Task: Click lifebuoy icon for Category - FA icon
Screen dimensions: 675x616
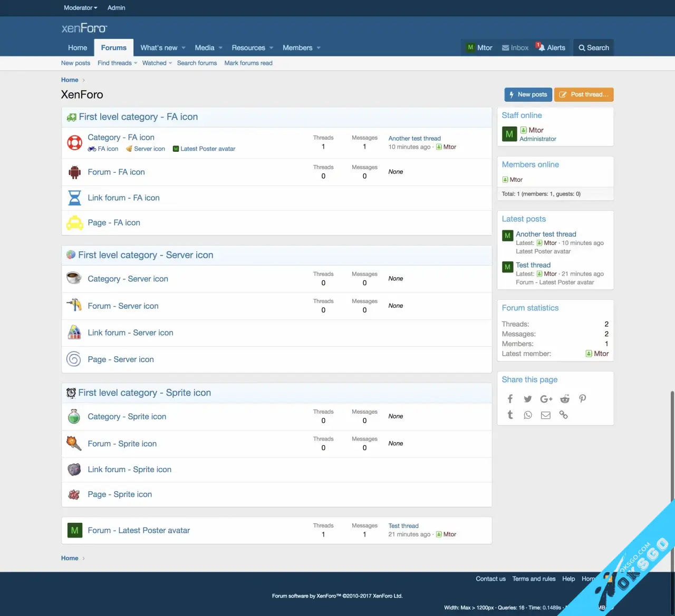Action: click(74, 143)
